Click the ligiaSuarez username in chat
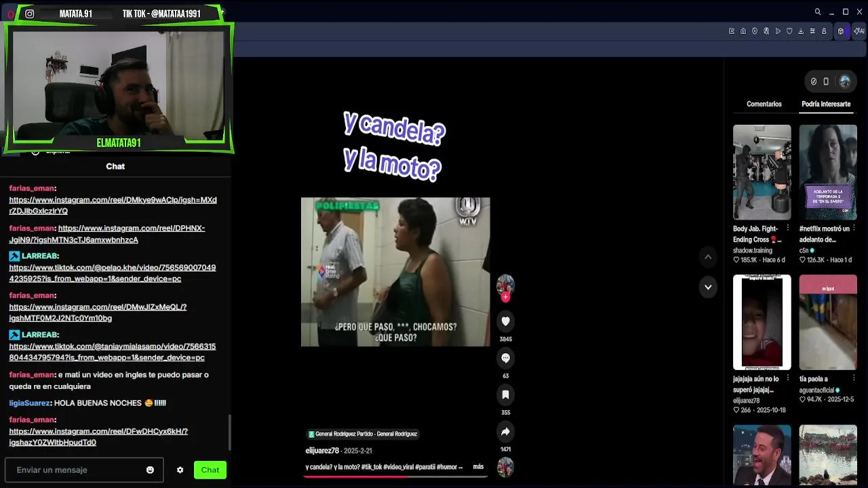 29,403
